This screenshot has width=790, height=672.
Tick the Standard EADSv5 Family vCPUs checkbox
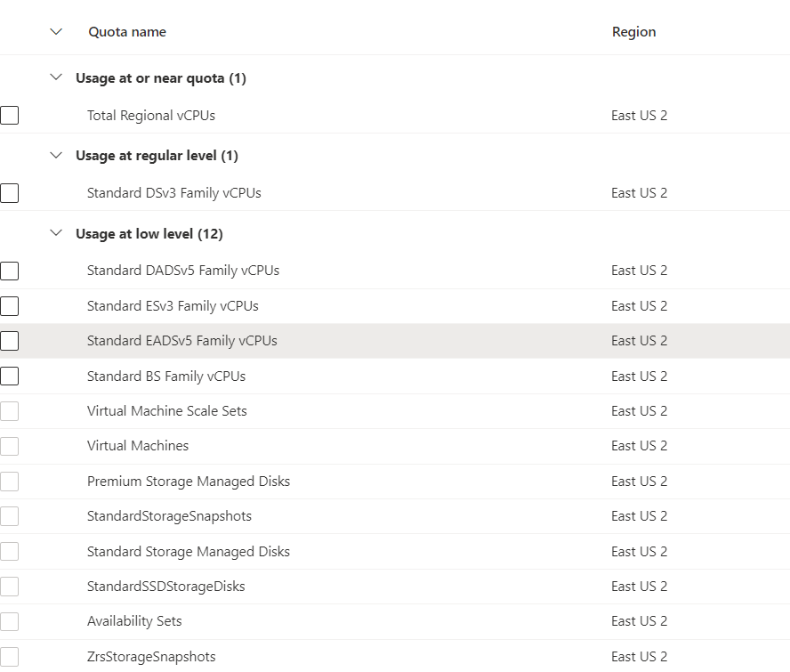point(9,340)
